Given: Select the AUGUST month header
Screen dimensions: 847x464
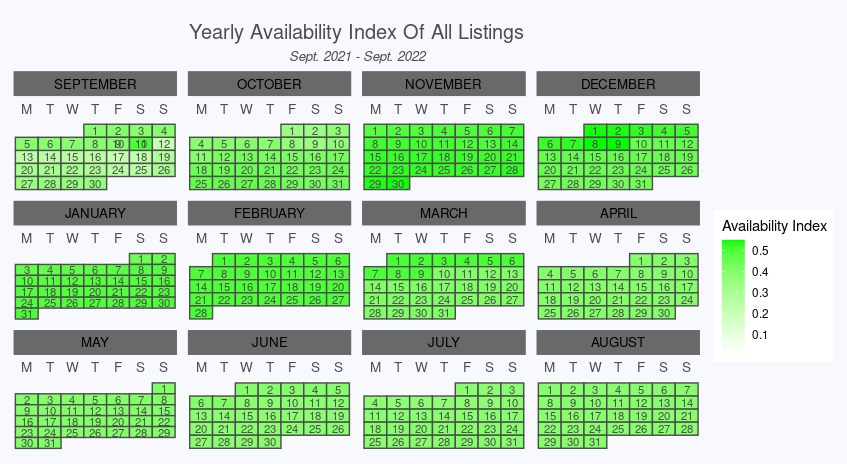Looking at the screenshot, I should (618, 342).
